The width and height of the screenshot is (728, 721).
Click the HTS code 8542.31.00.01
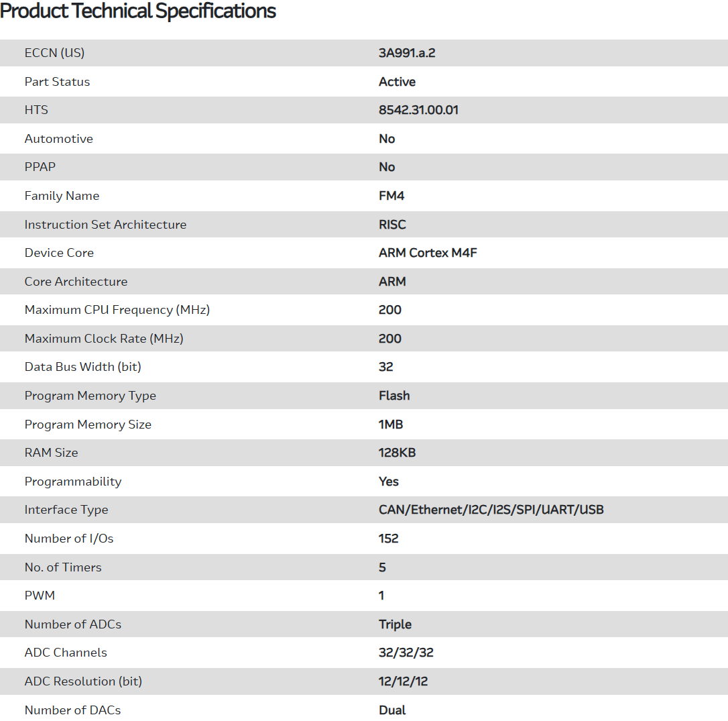[x=418, y=110]
